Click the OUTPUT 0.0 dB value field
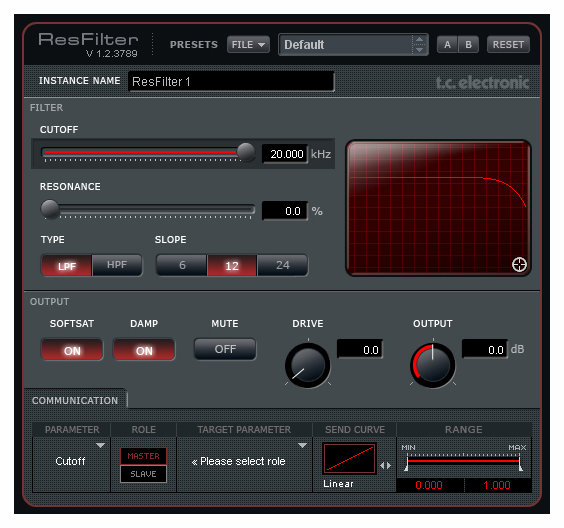The width and height of the screenshot is (564, 528). tap(485, 349)
